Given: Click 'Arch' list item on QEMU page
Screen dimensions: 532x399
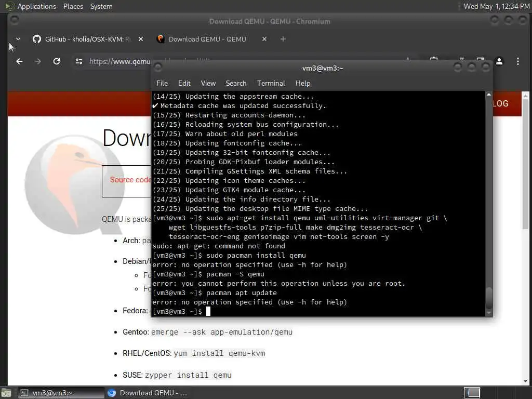Looking at the screenshot, I should point(137,241).
